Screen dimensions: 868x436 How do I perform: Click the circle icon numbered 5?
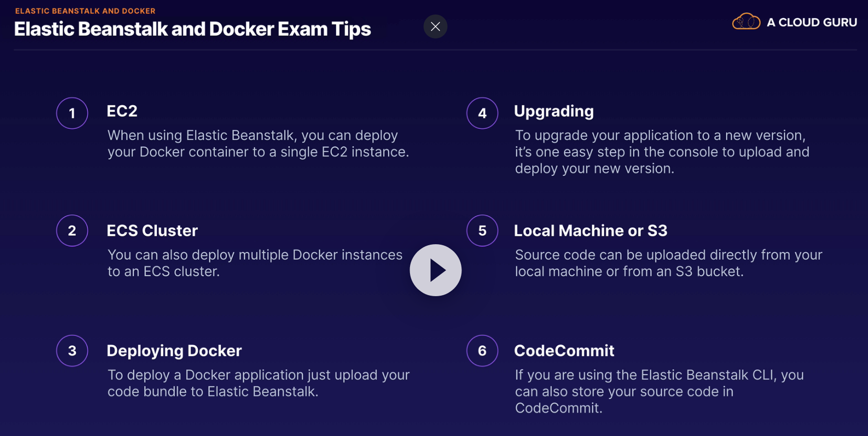[482, 230]
